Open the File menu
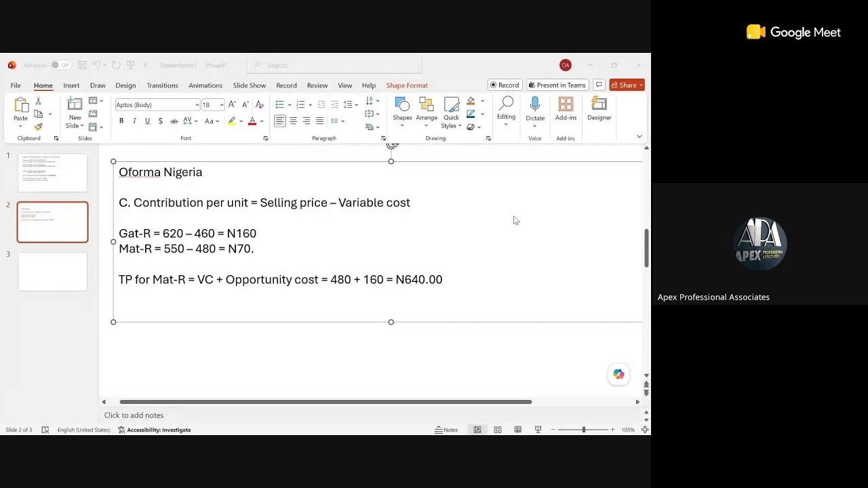 tap(15, 85)
